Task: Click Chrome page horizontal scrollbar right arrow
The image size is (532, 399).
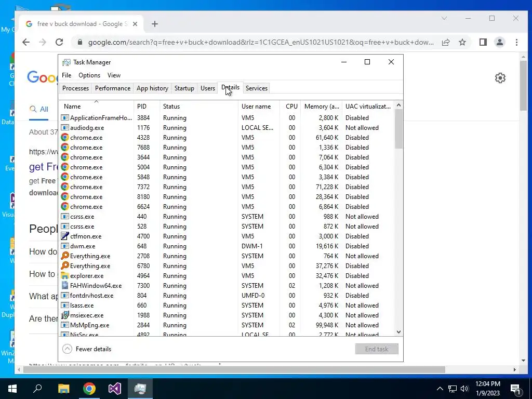Action: 515,369
